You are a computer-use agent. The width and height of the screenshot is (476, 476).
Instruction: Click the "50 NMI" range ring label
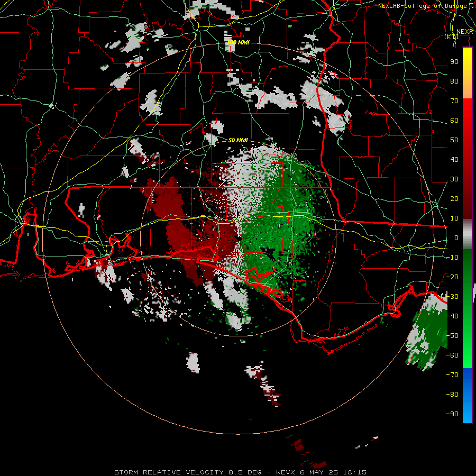point(239,140)
